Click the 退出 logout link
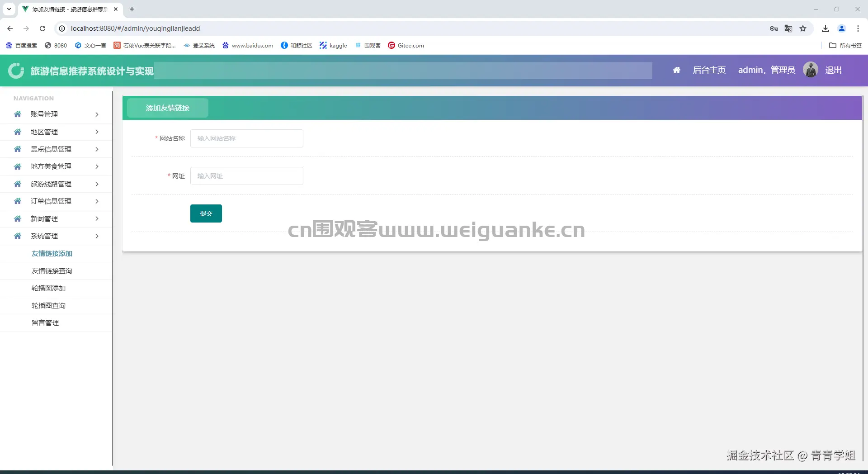 pyautogui.click(x=834, y=70)
